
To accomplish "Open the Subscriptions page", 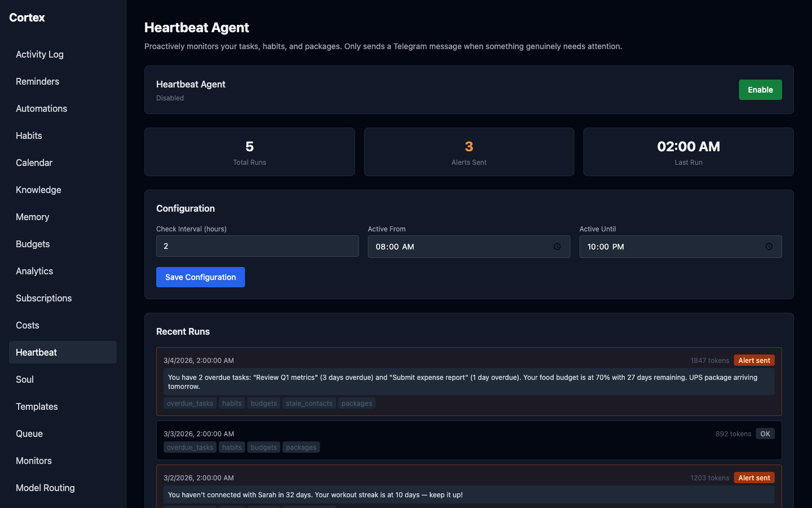I will pos(43,298).
